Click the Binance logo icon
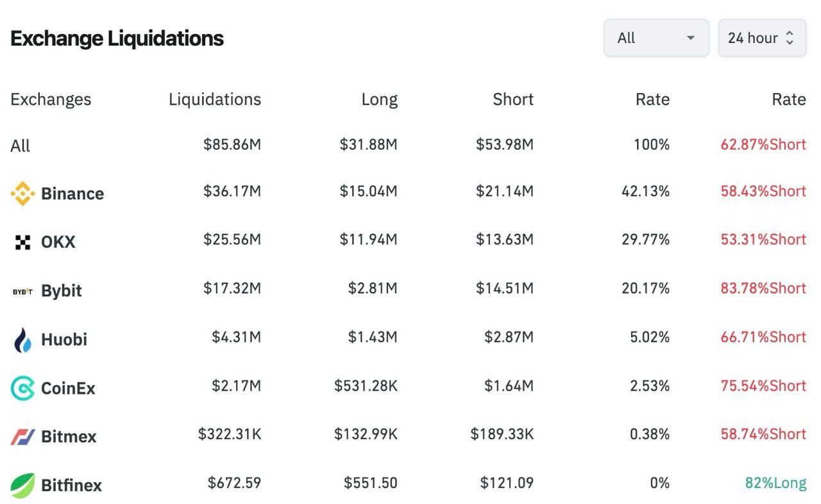821x504 pixels. [22, 194]
